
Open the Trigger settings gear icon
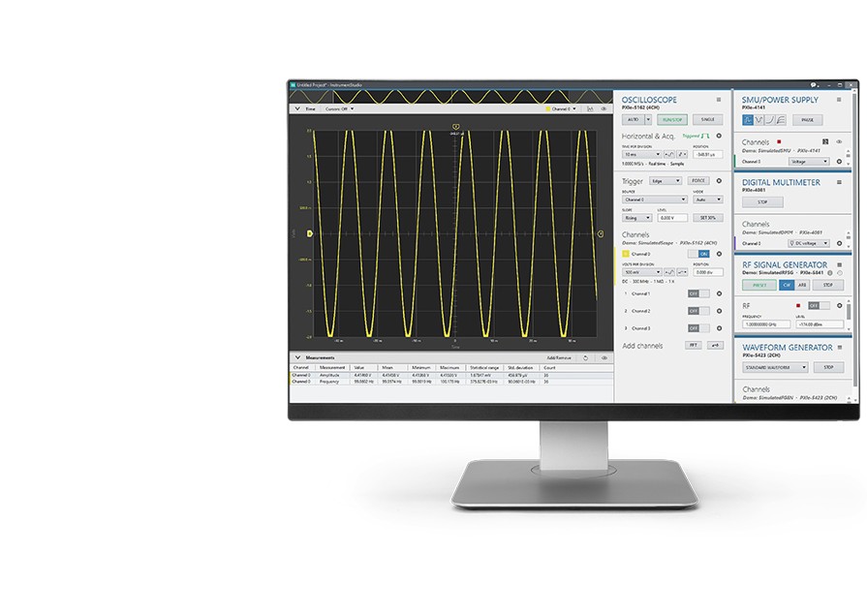click(x=719, y=180)
